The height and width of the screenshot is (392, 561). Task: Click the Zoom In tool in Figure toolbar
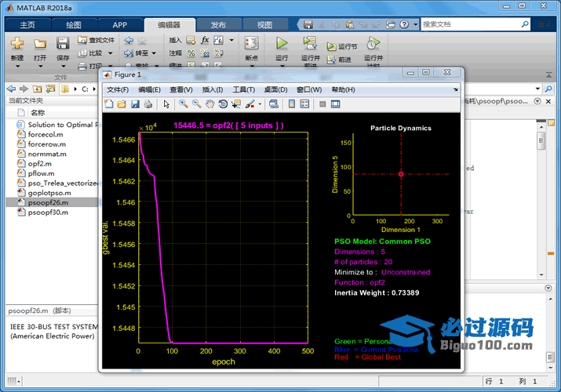coord(184,103)
